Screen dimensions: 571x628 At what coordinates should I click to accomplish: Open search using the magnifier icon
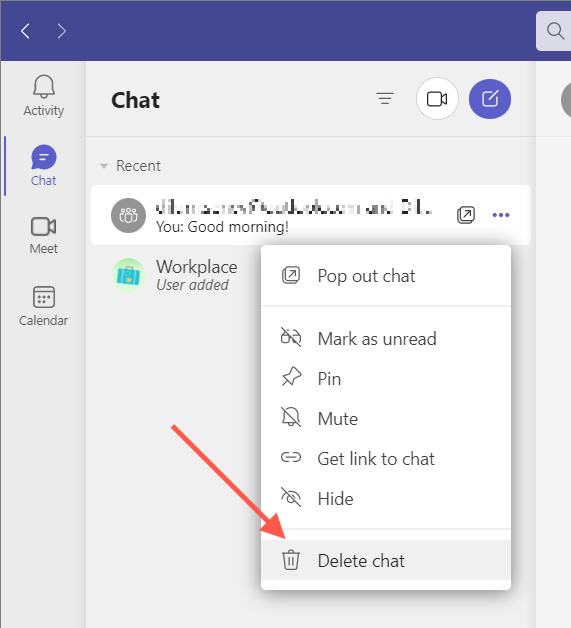(x=555, y=31)
